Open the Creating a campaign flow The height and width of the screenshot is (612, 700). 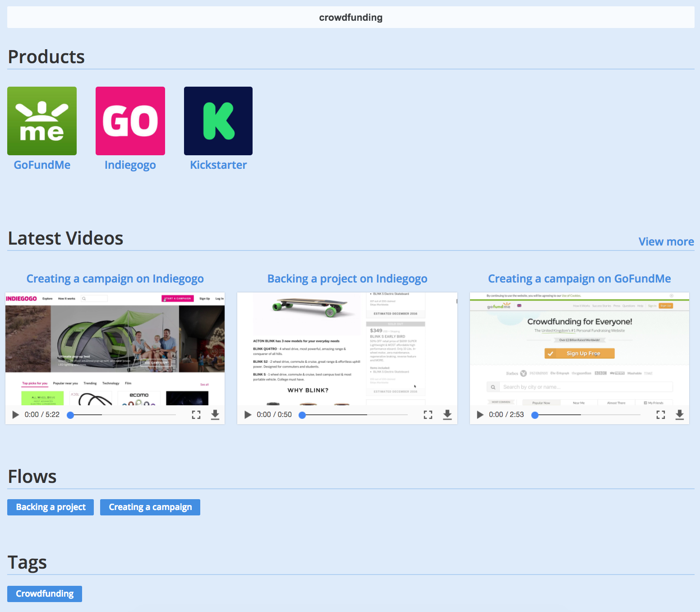click(150, 507)
